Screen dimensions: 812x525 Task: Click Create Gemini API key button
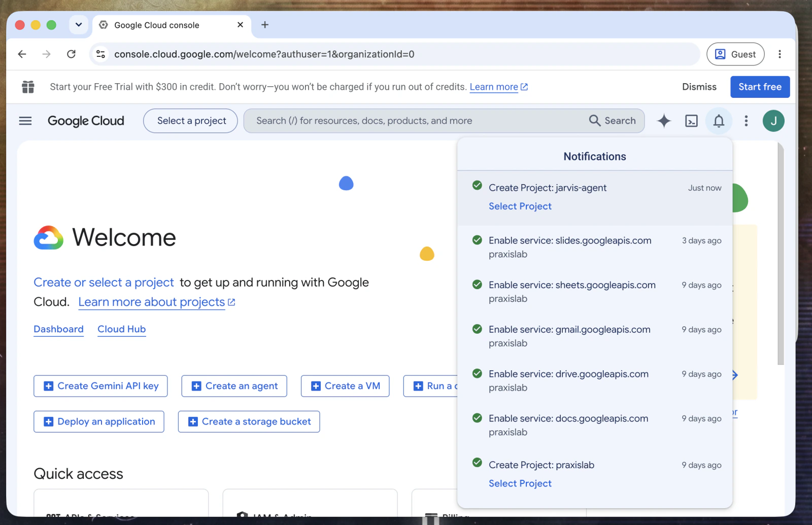click(100, 386)
